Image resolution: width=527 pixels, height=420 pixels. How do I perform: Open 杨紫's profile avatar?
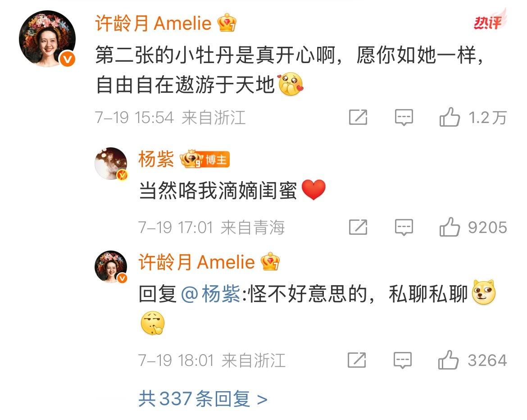coord(111,164)
